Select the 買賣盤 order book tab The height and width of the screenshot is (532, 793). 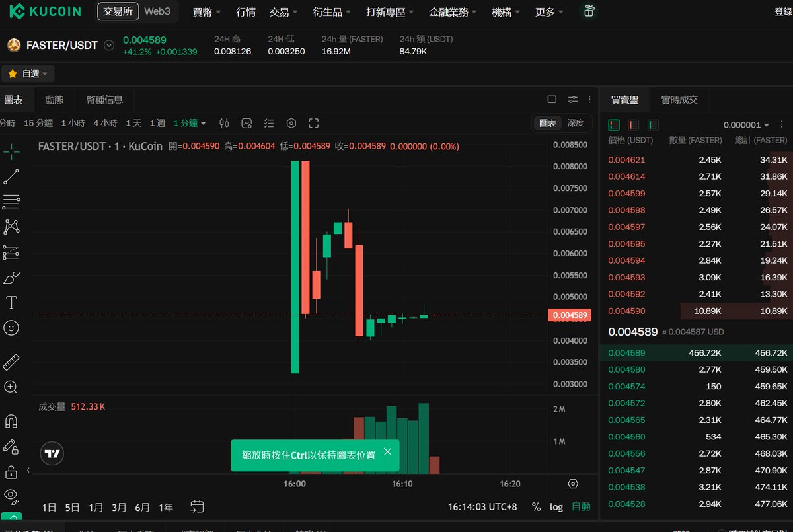(624, 100)
